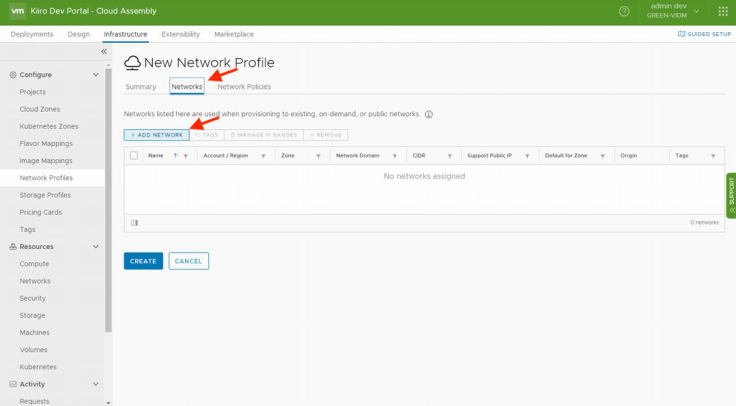Open Image Mappings in the sidebar
The image size is (736, 406).
[x=46, y=161]
